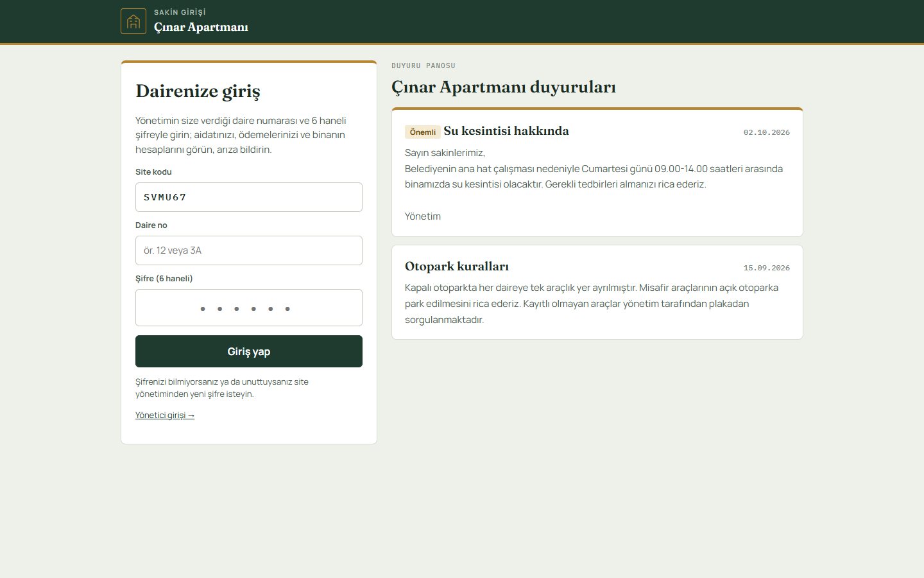Click into the Daire no field
The width and height of the screenshot is (924, 578).
[249, 250]
